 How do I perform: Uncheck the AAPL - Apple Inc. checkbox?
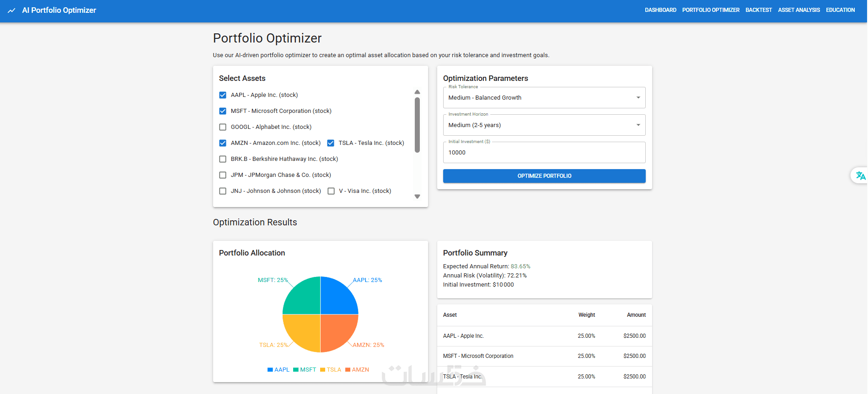coord(223,95)
